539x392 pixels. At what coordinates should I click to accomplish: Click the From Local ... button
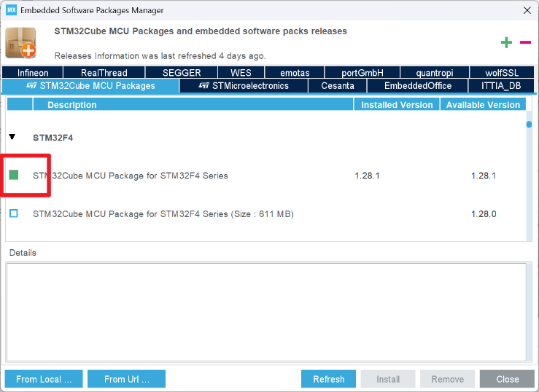44,379
